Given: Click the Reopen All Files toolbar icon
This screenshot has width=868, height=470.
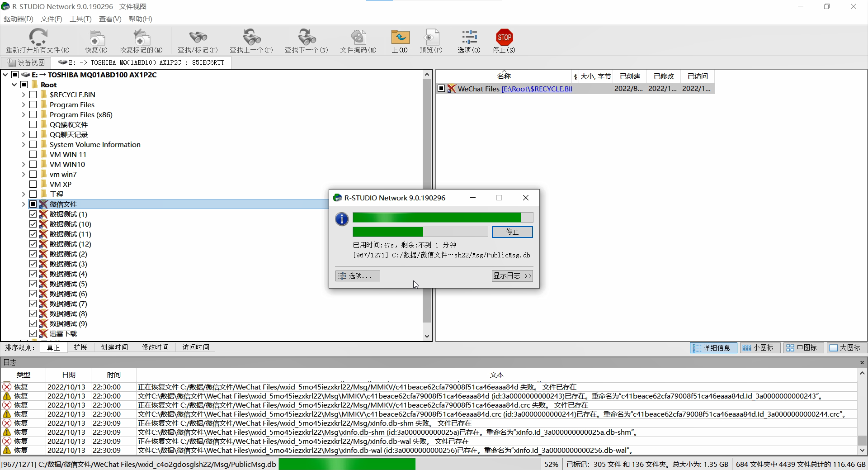Looking at the screenshot, I should coord(38,37).
